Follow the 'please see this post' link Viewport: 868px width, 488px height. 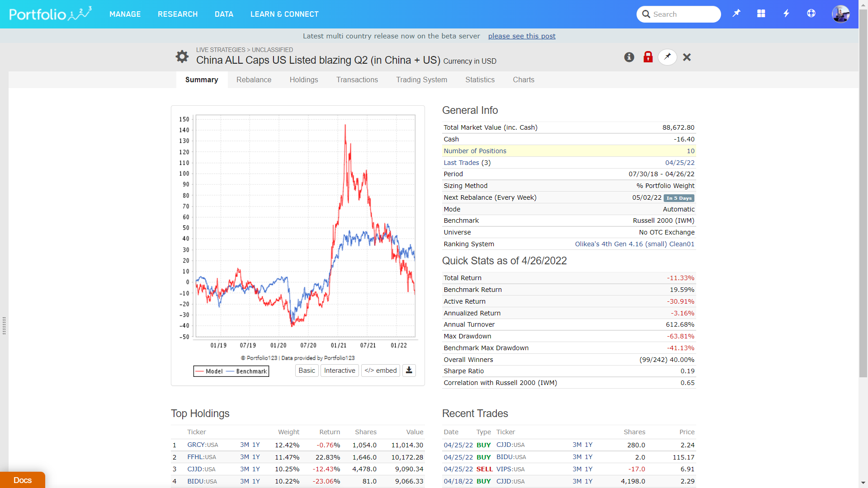pyautogui.click(x=522, y=36)
